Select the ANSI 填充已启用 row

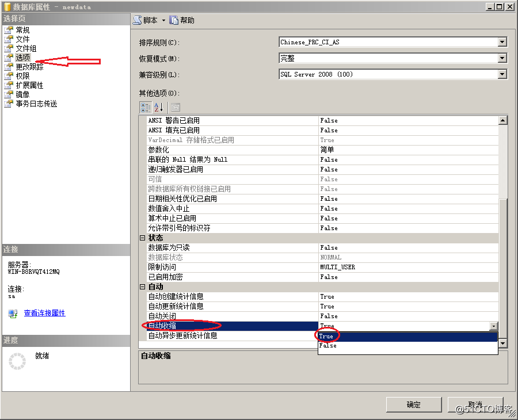(322, 130)
